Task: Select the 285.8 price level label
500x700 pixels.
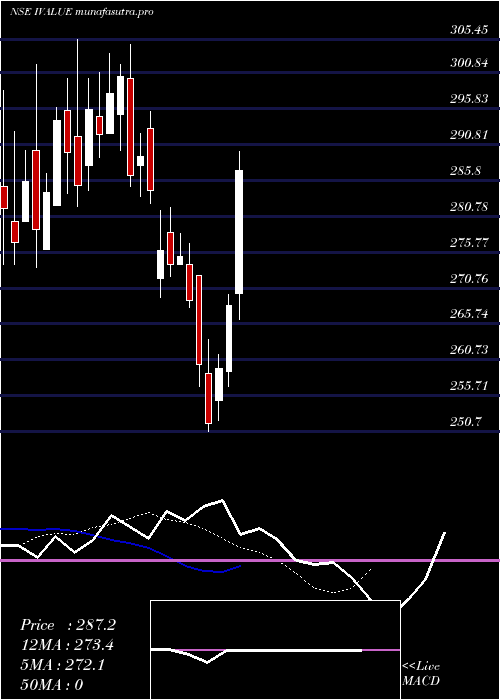Action: tap(466, 171)
